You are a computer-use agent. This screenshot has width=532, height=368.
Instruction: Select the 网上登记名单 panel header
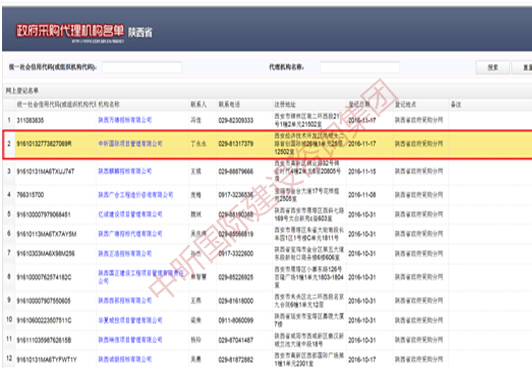click(22, 91)
